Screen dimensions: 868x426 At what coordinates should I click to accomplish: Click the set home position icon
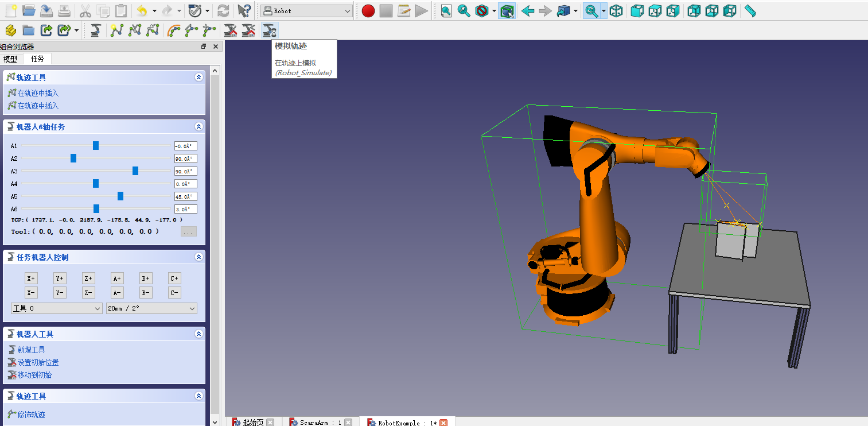[231, 30]
